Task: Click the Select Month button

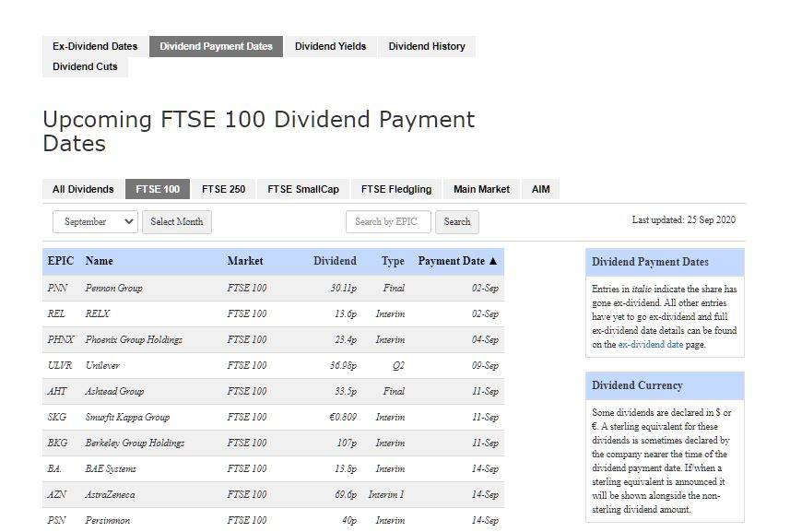Action: tap(177, 221)
